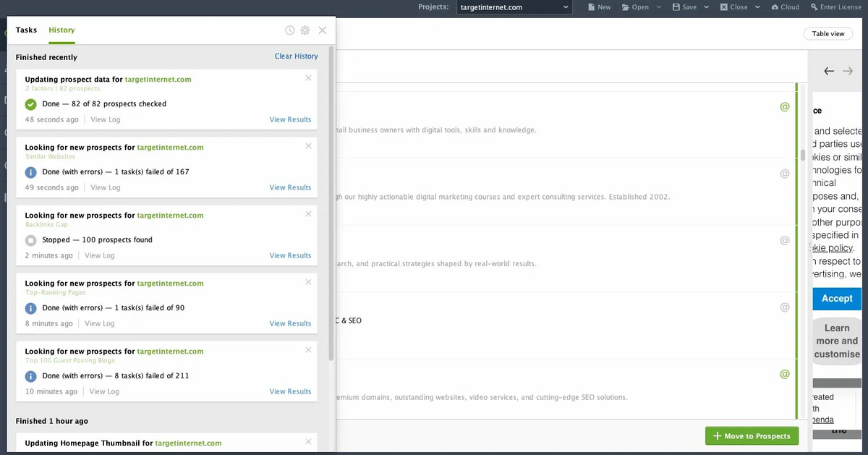Click the history panel vertical scrollbar
868x455 pixels.
point(331,203)
